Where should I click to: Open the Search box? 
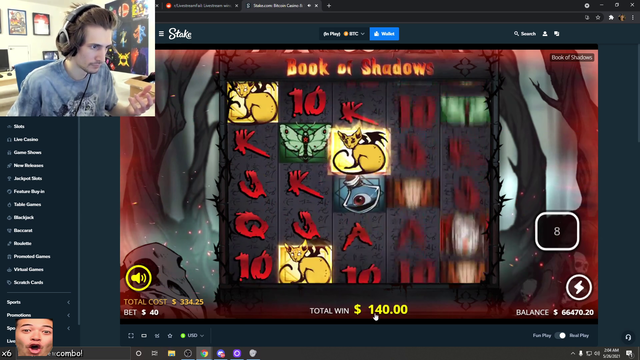point(524,34)
